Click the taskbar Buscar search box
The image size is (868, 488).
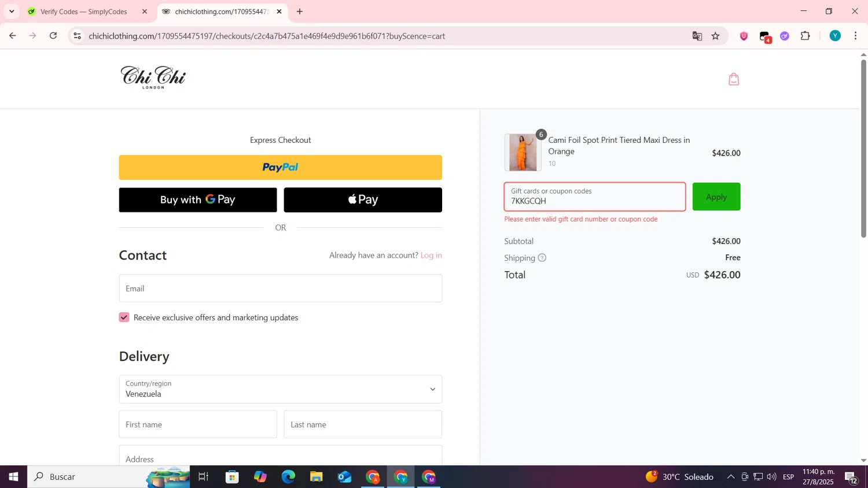pos(108,477)
